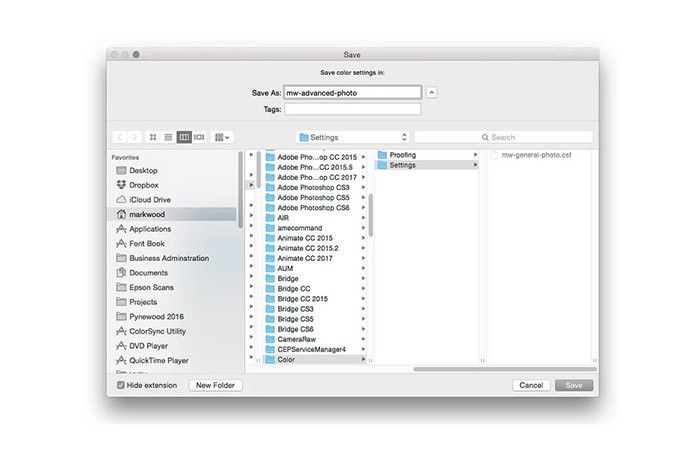Image resolution: width=700 pixels, height=450 pixels.
Task: Select the Adobe Photoshop CS5 folder
Action: 315,198
